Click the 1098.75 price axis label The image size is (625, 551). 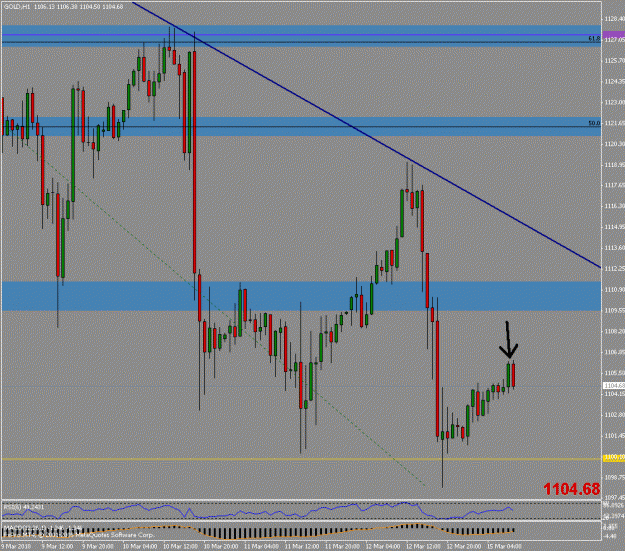coord(614,477)
